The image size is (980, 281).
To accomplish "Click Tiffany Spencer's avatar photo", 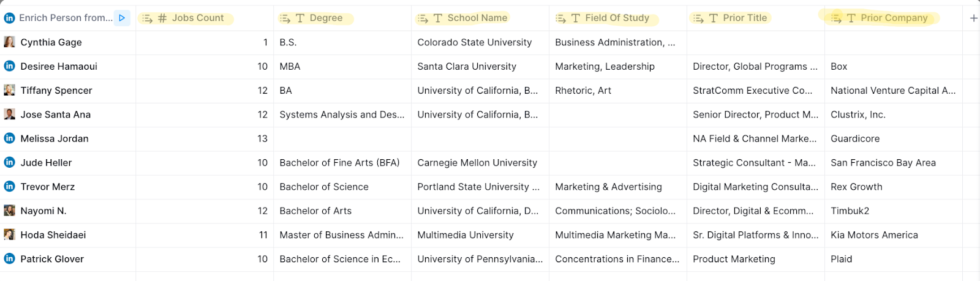I will click(10, 91).
